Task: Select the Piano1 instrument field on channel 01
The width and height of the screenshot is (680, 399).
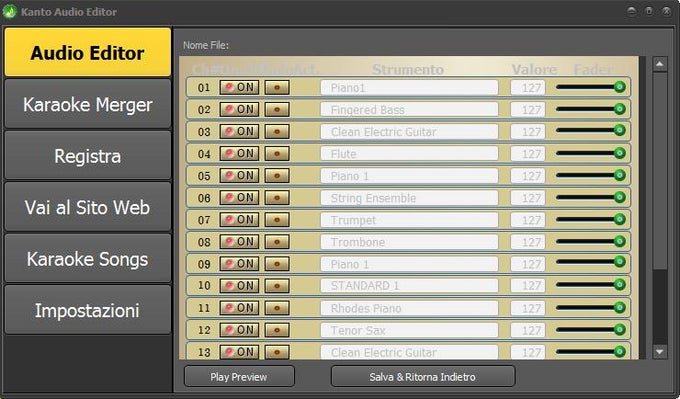Action: 409,88
